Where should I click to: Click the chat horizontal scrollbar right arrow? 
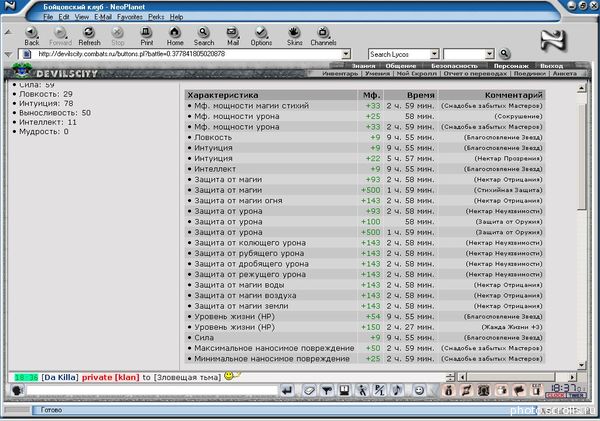pos(572,377)
